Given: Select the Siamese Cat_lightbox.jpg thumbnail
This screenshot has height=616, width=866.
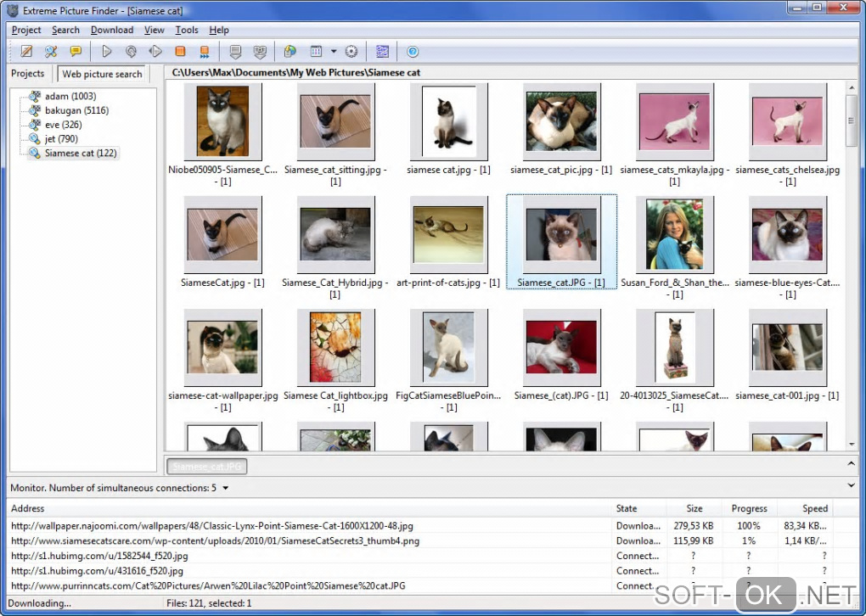Looking at the screenshot, I should point(336,347).
